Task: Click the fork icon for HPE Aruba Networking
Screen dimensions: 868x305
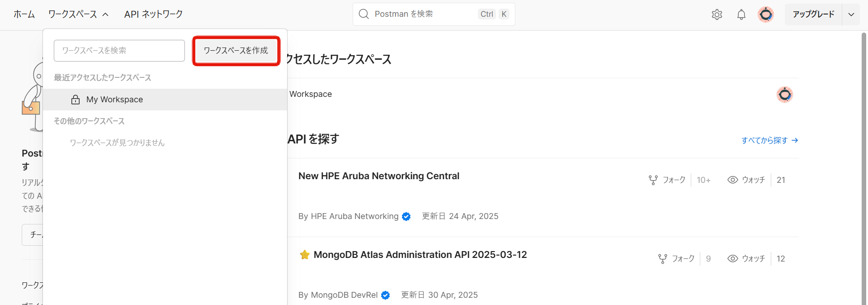Action: tap(653, 180)
